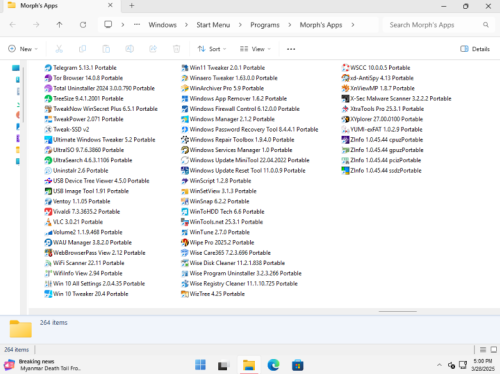This screenshot has width=500, height=374.
Task: Open Microsoft Store from the taskbar
Action: pyautogui.click(x=298, y=365)
